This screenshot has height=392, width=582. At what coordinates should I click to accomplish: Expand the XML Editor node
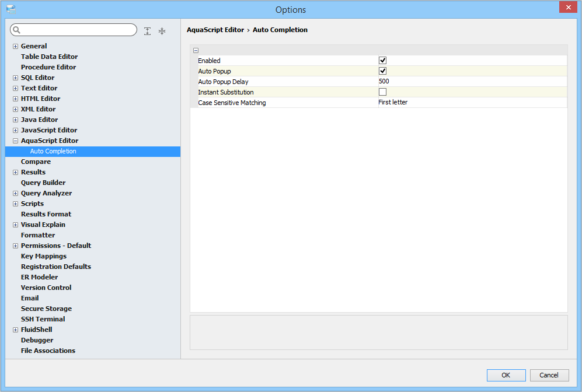click(15, 110)
